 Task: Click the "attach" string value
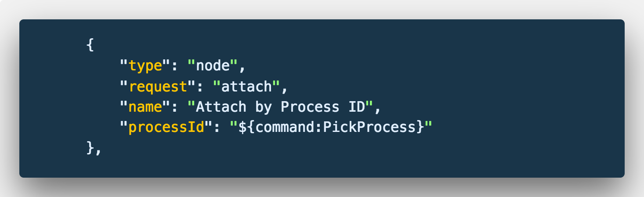point(246,87)
